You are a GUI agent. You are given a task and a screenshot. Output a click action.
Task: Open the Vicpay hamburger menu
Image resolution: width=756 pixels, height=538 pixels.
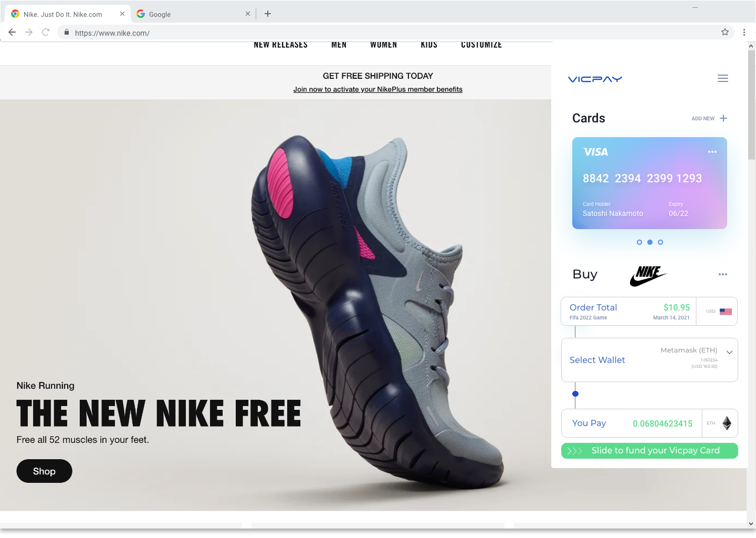[723, 79]
